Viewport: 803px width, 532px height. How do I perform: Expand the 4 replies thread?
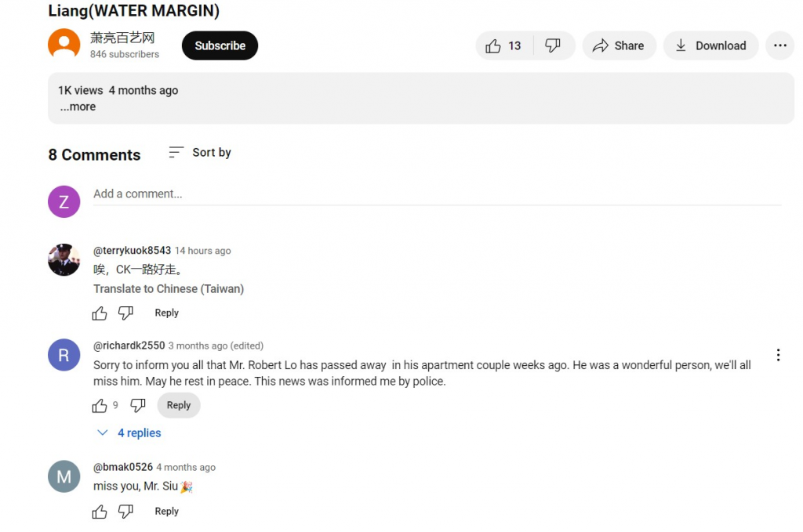click(129, 432)
